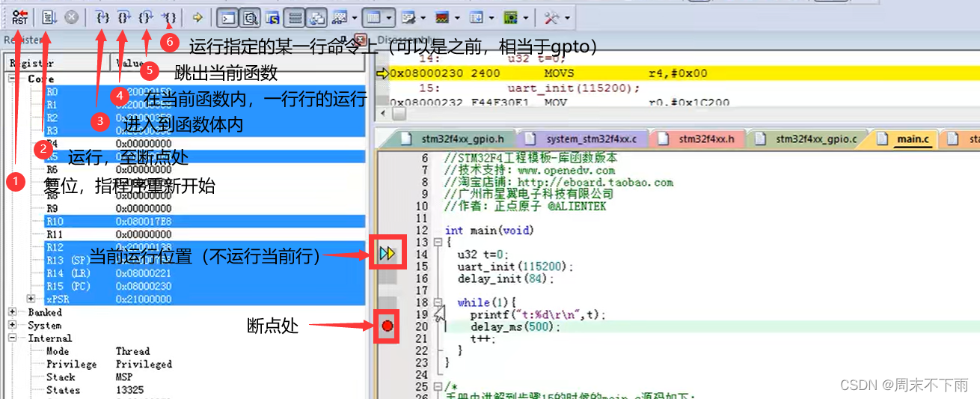980x399 pixels.
Task: Select the main.c editor tab
Action: [904, 138]
